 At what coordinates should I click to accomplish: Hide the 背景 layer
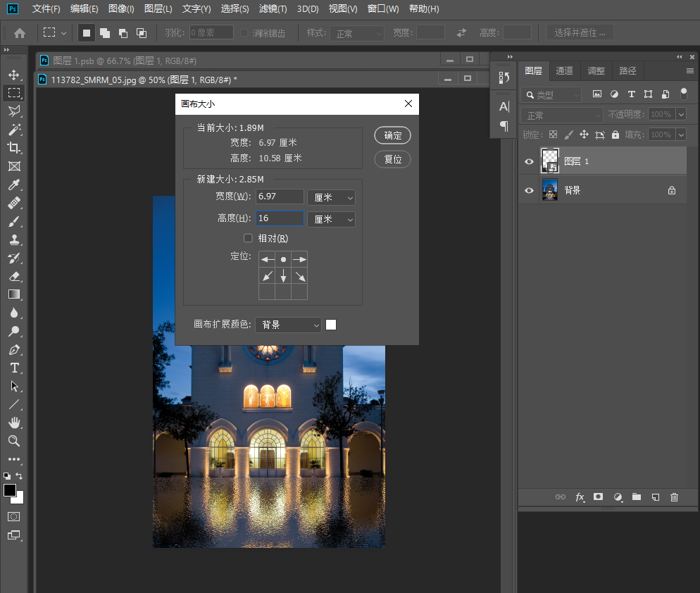point(529,191)
